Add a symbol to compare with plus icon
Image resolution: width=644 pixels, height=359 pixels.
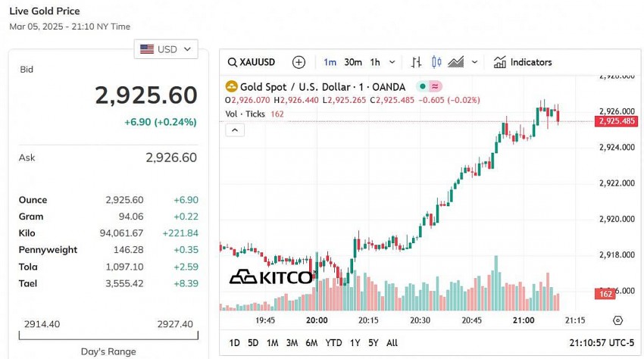click(299, 62)
